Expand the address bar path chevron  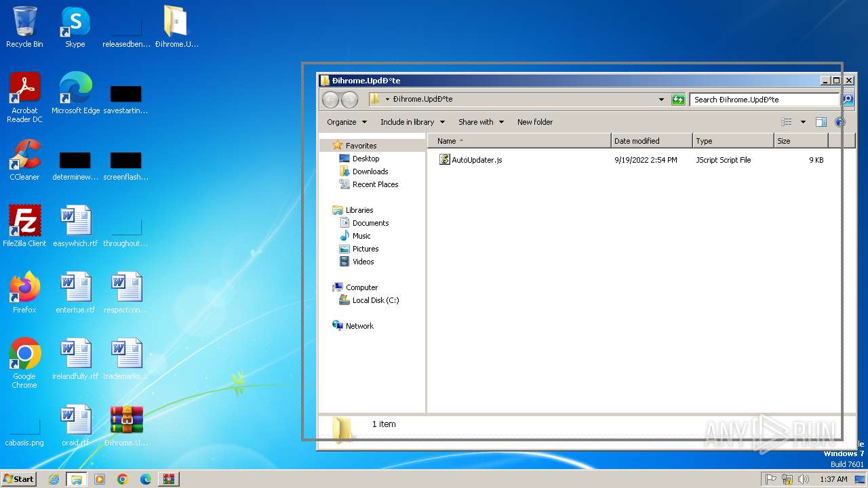(x=387, y=100)
